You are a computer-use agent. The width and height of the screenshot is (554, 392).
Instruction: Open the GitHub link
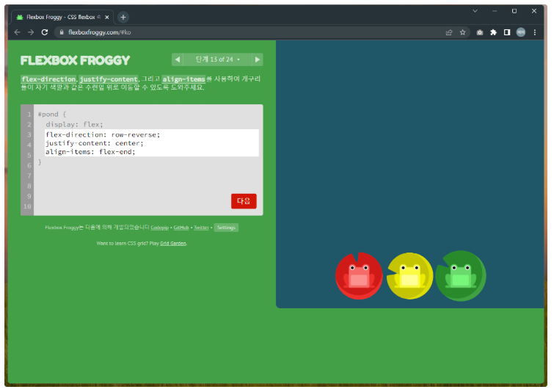(x=181, y=228)
